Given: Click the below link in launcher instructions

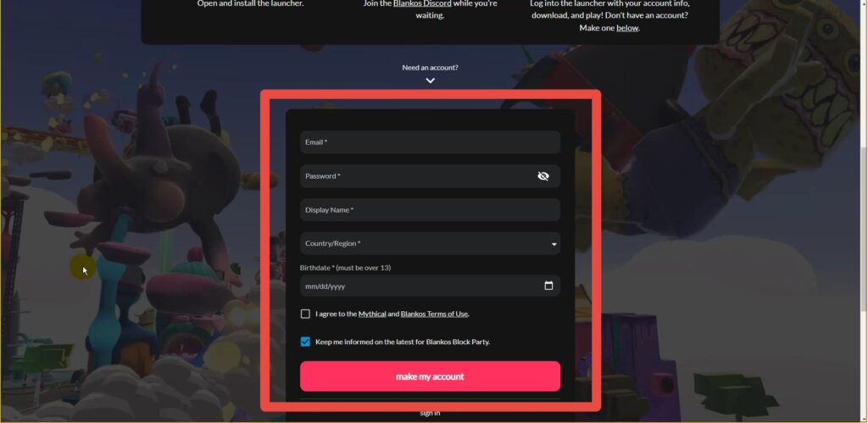Looking at the screenshot, I should pyautogui.click(x=627, y=28).
